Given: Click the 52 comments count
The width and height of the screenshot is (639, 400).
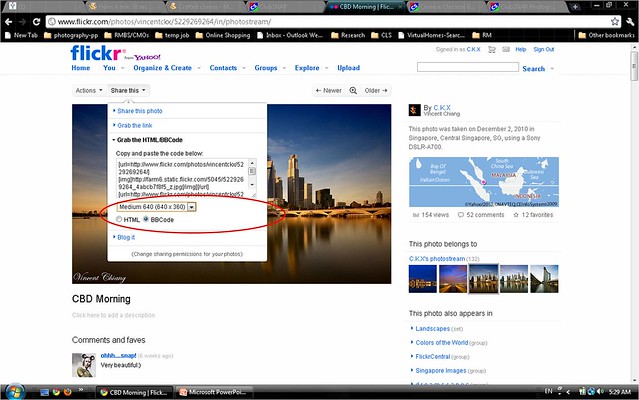Looking at the screenshot, I should pyautogui.click(x=481, y=215).
